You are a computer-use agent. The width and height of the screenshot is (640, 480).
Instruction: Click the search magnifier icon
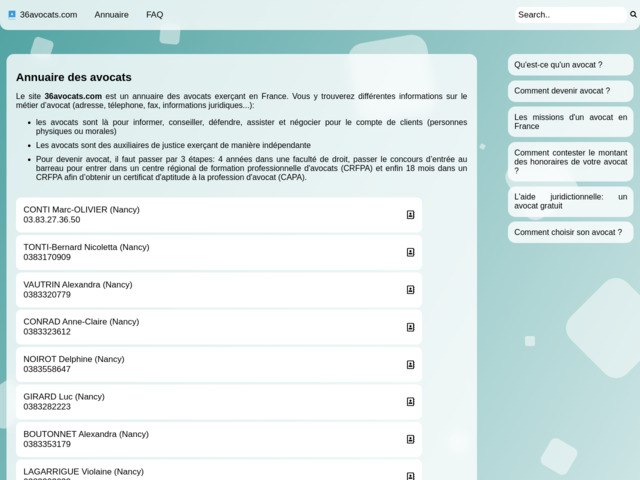[633, 15]
